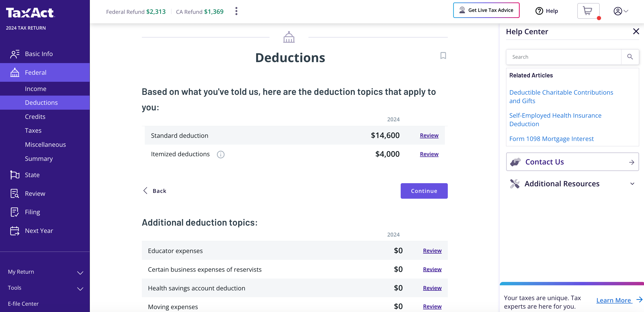Close the Help Center panel
Screen dimensions: 644x312
click(x=636, y=32)
